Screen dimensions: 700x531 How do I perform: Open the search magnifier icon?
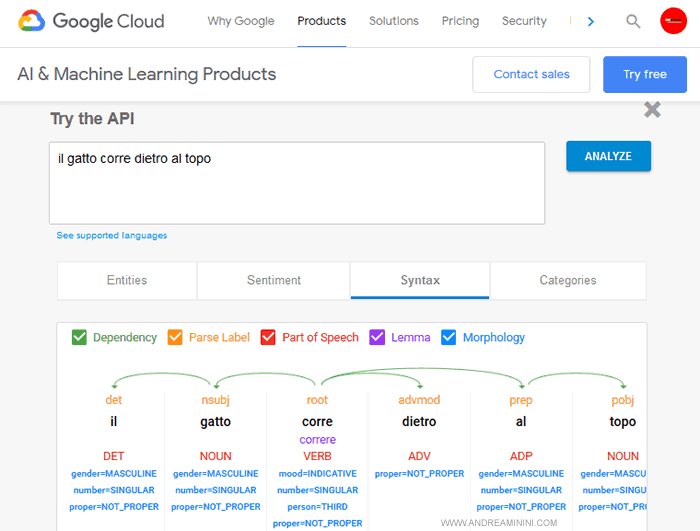[x=633, y=21]
